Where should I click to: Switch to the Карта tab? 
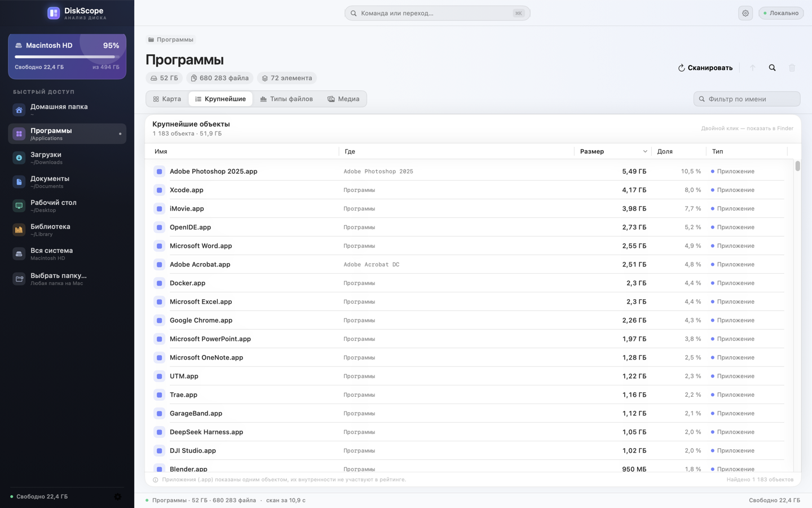click(167, 99)
